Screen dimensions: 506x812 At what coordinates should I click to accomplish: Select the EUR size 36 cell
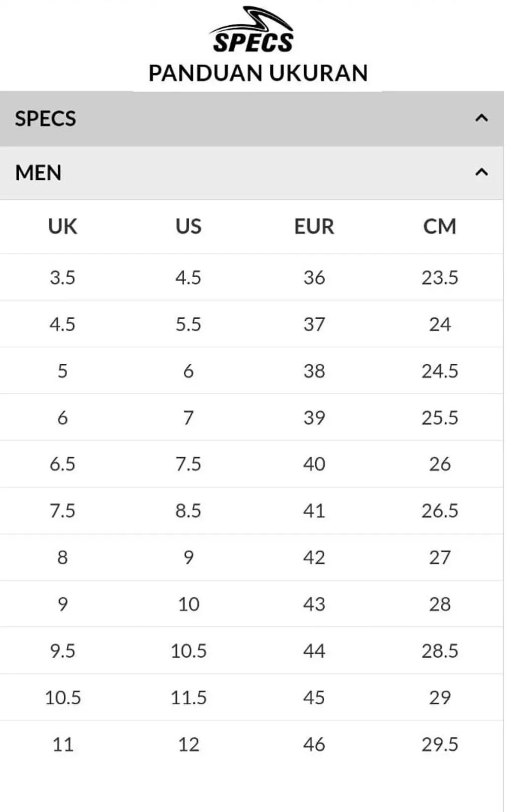[x=314, y=277]
